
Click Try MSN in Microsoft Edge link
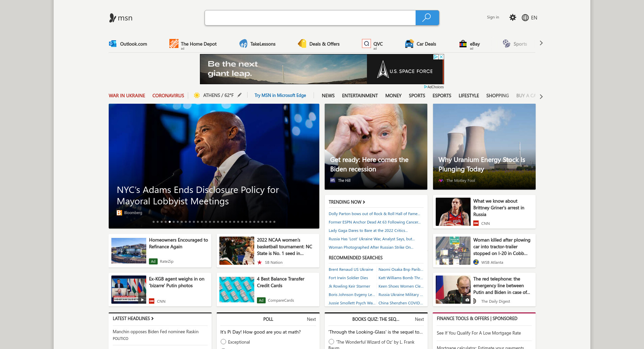point(280,96)
